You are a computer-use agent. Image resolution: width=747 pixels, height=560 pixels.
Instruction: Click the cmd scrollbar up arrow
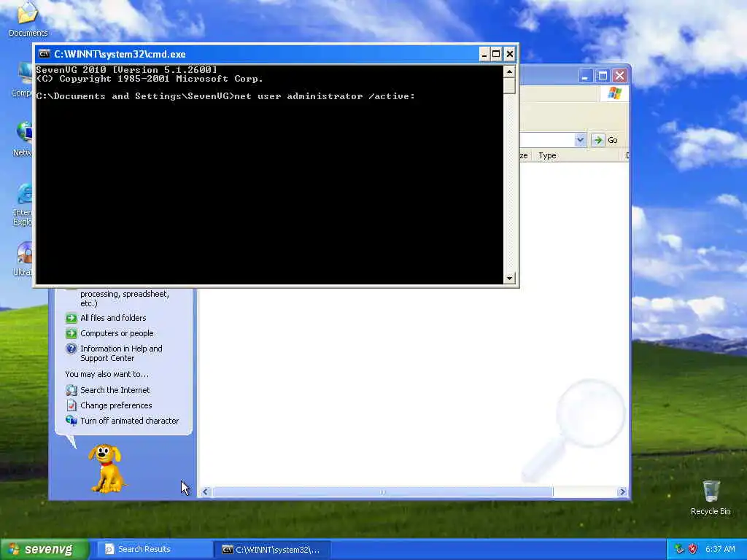(x=509, y=72)
